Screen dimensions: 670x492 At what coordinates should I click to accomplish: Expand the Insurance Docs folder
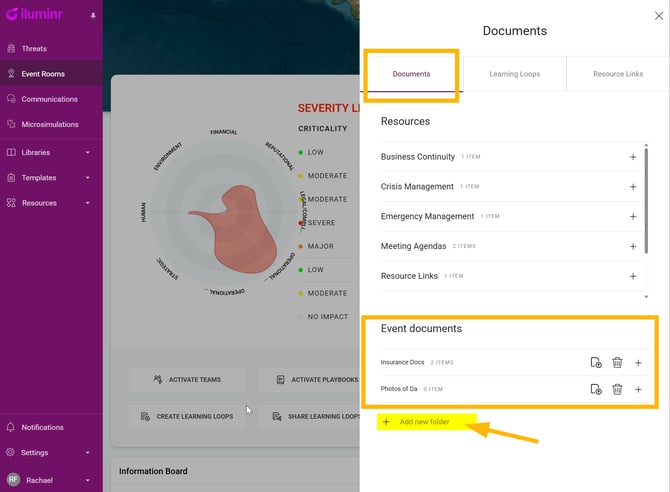tap(638, 362)
